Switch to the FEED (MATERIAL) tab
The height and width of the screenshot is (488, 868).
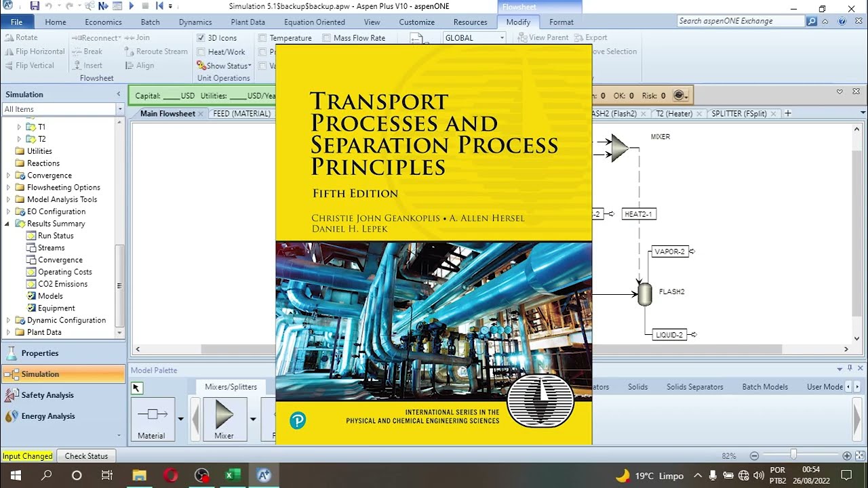point(241,114)
